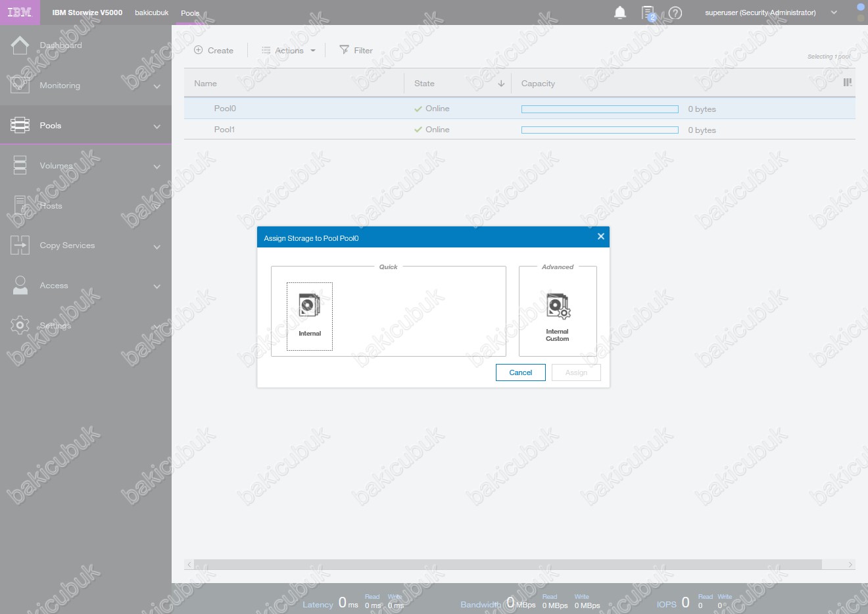Click the Filter button label
Image resolution: width=868 pixels, height=614 pixels.
pos(363,51)
